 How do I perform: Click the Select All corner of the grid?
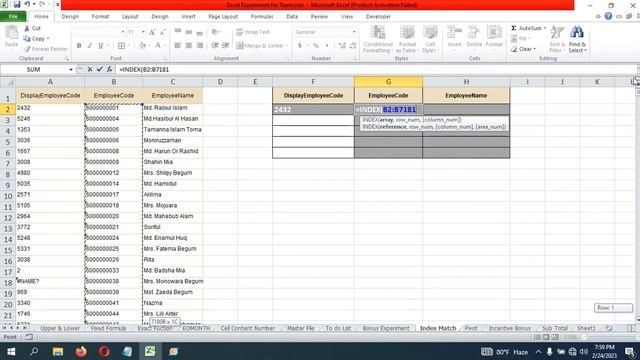(8, 82)
